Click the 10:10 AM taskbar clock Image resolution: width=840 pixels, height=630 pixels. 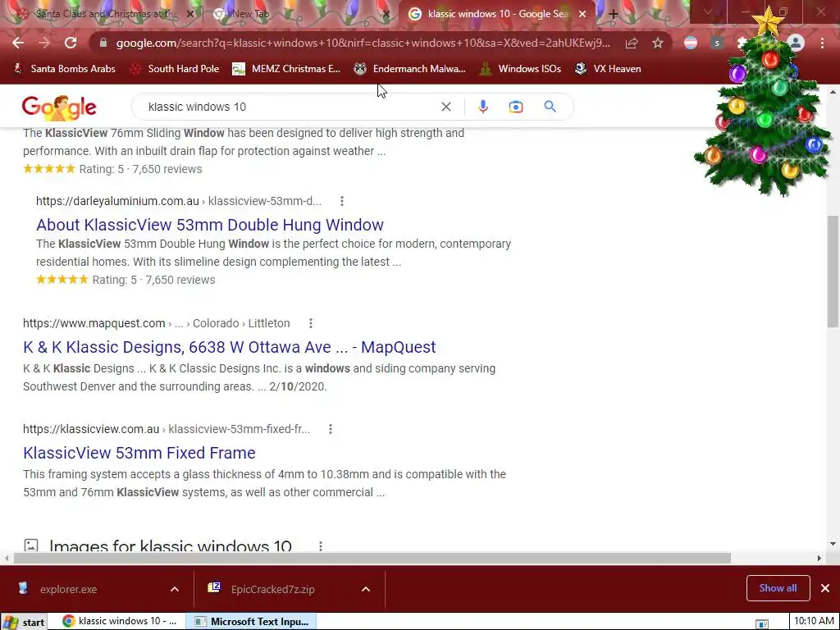tap(814, 622)
